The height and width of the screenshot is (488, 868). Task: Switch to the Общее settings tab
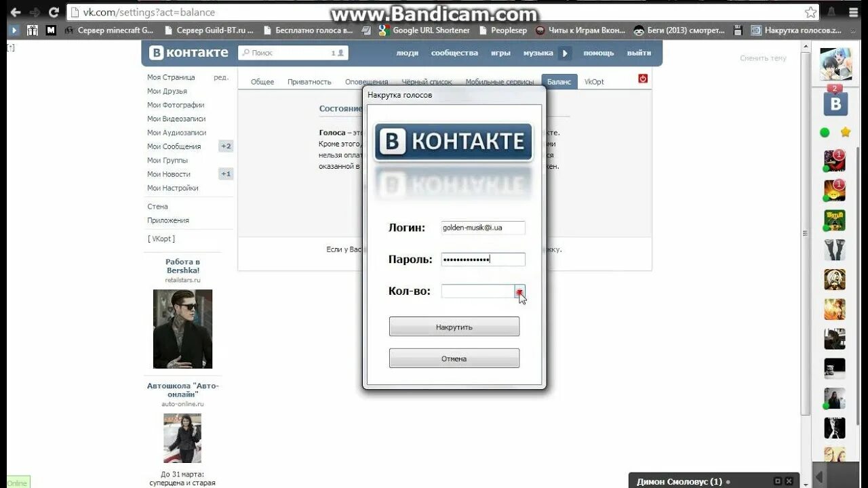tap(262, 82)
